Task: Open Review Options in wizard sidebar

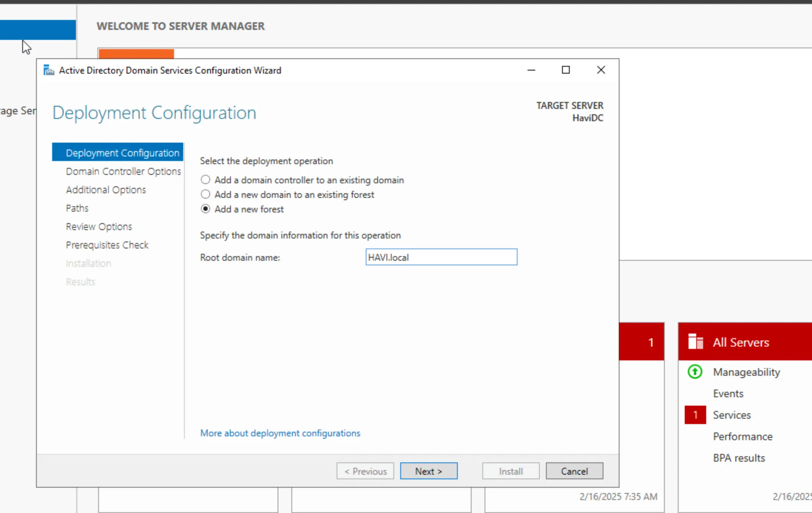Action: tap(99, 227)
